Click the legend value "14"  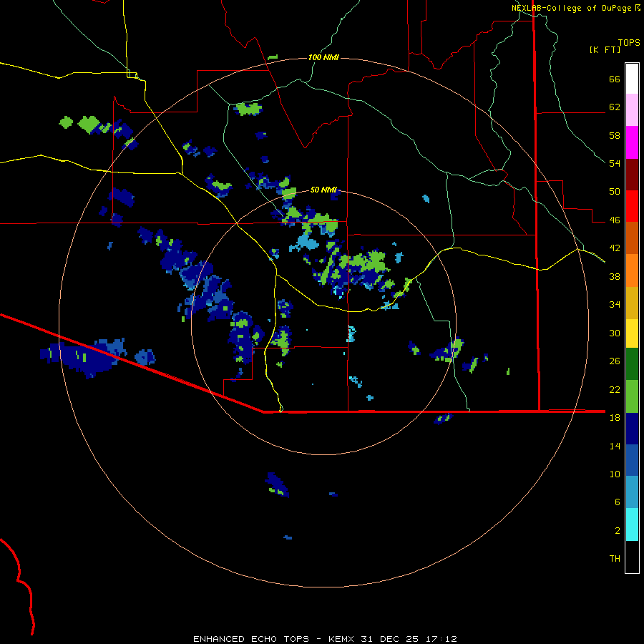coord(615,446)
